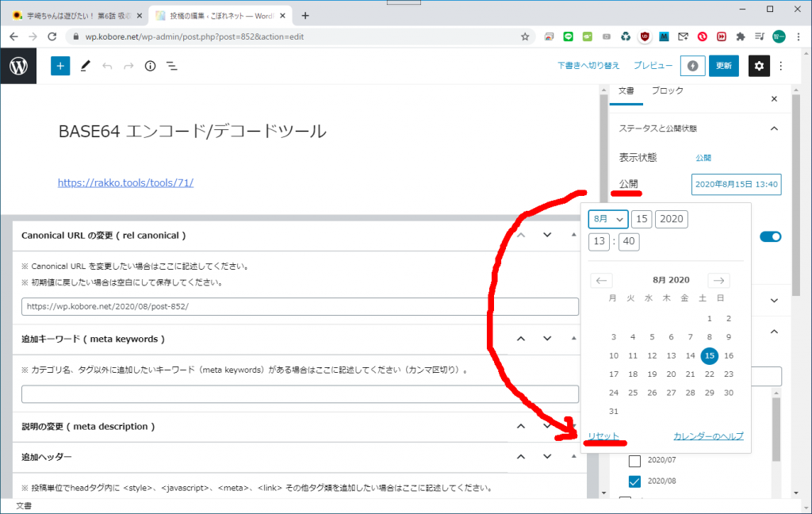Click the WordPress logo icon
Screen dimensions: 812x514
click(18, 66)
